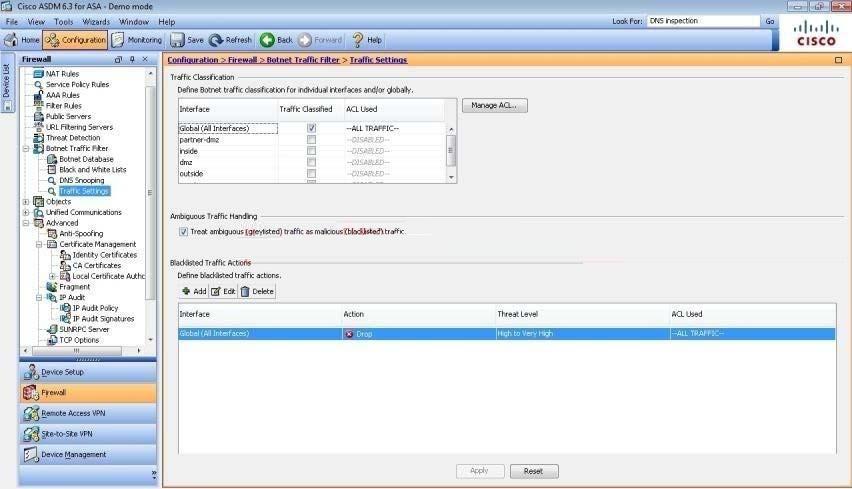Image resolution: width=852 pixels, height=489 pixels.
Task: Open the Home view
Action: (22, 40)
